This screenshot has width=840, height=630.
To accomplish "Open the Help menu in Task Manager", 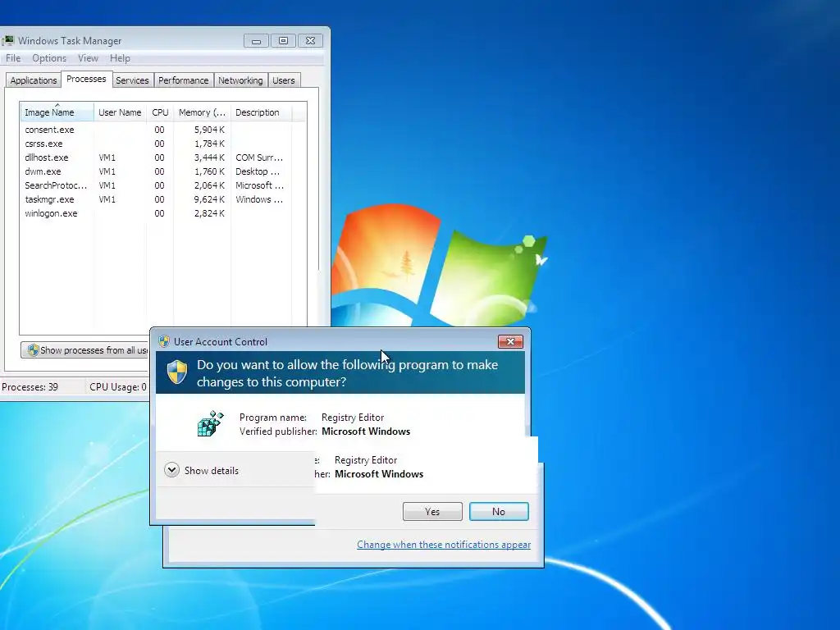I will click(x=120, y=58).
